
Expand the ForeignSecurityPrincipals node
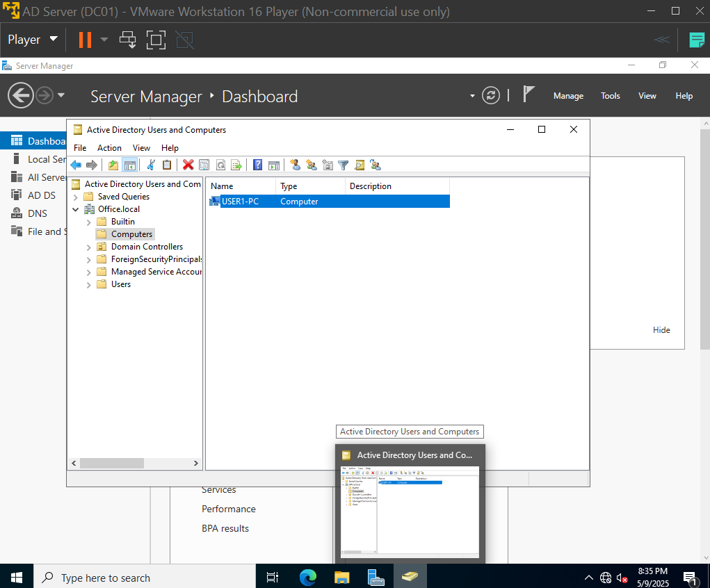pos(89,260)
